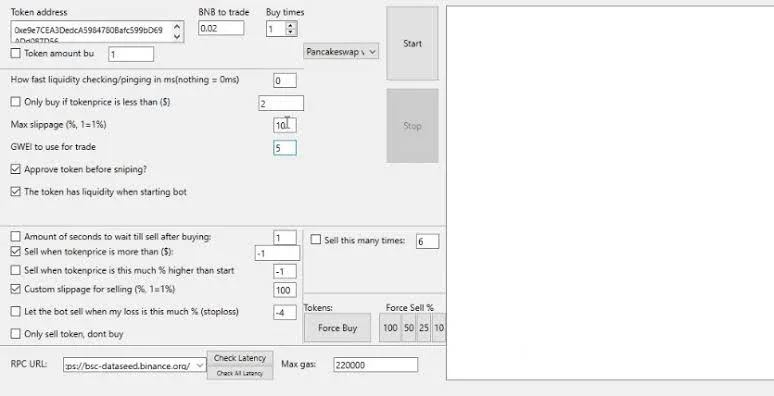Click the Force Sell % label
774x396 pixels.
pos(410,308)
